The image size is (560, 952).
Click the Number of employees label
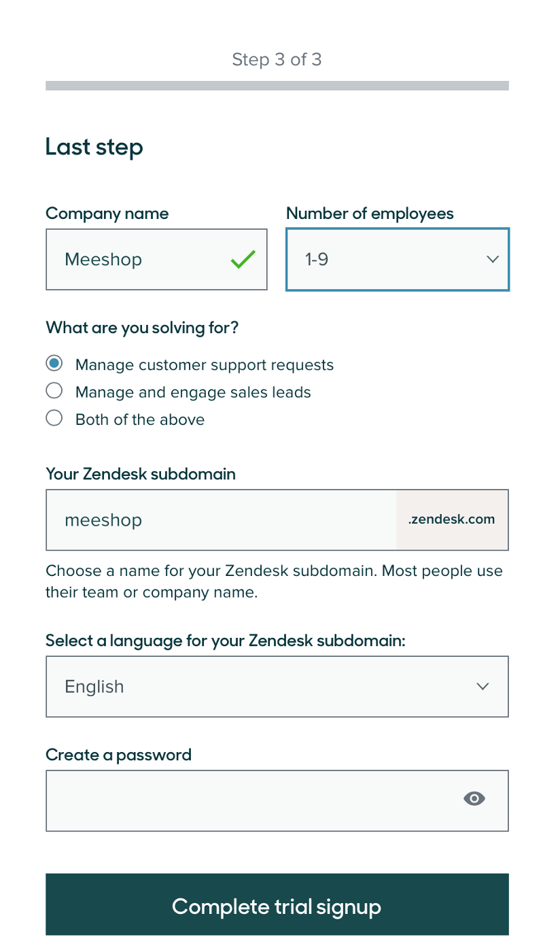pos(370,214)
